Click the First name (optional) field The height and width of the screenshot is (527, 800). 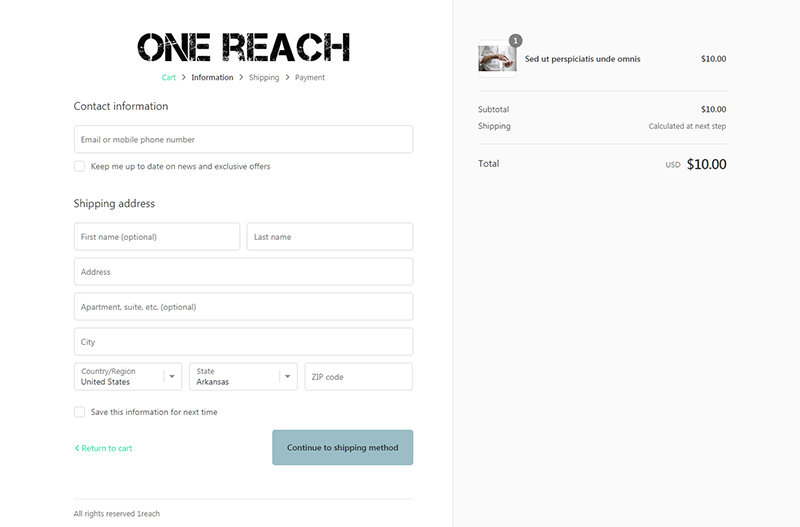pyautogui.click(x=157, y=237)
